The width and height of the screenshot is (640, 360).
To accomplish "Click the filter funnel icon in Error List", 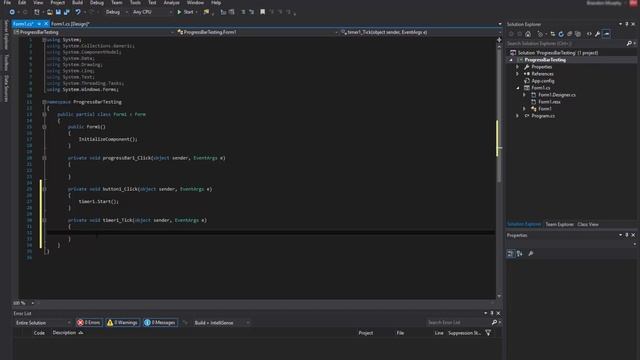I will click(488, 333).
